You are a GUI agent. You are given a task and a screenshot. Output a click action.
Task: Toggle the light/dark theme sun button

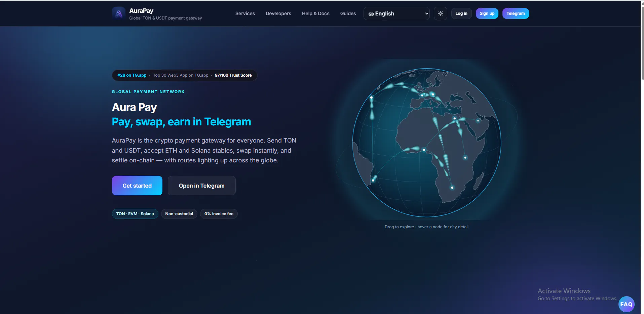pos(441,13)
